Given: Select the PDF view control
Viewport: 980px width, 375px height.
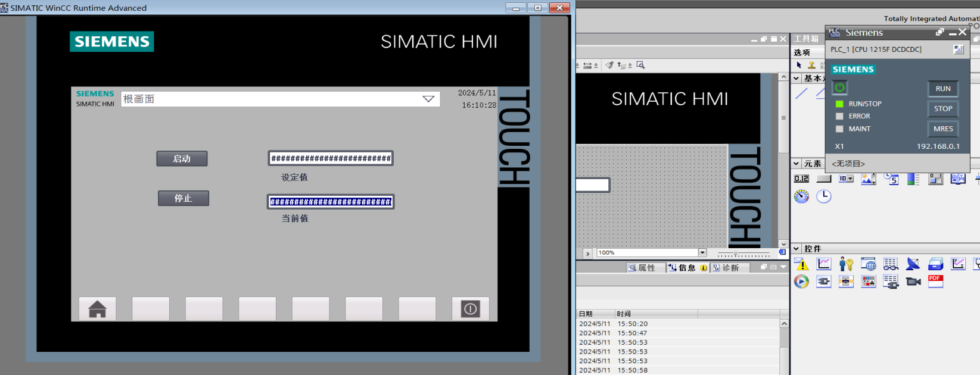Looking at the screenshot, I should (935, 281).
